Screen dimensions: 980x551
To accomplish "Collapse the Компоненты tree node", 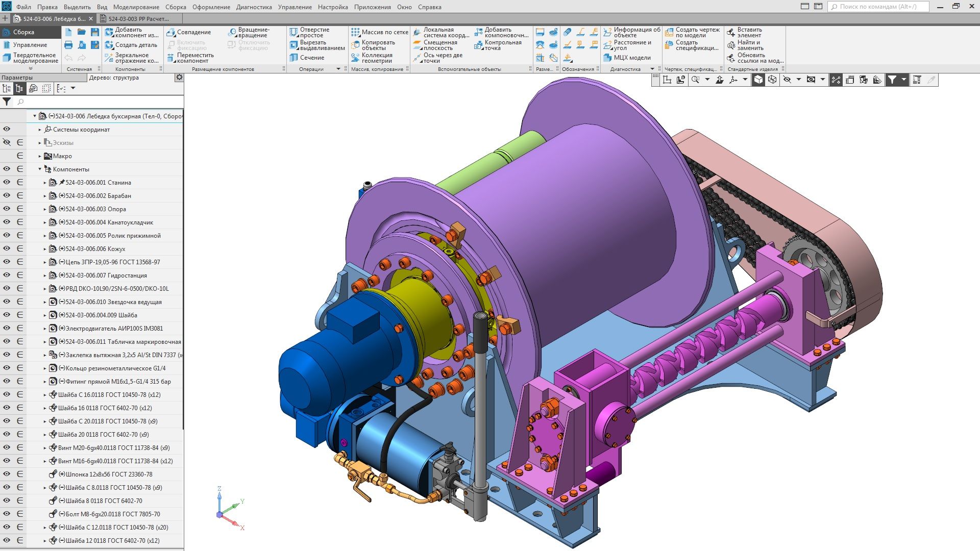I will (x=40, y=169).
